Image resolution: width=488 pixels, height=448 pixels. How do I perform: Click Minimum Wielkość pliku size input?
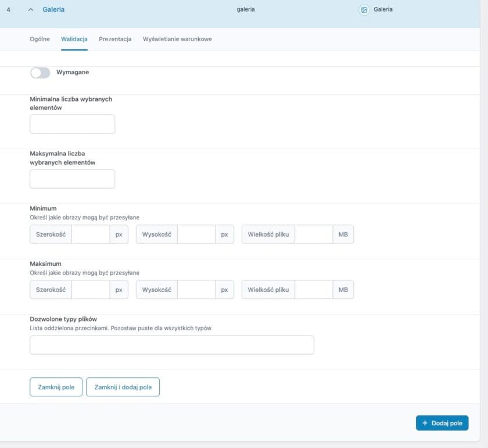click(x=314, y=234)
